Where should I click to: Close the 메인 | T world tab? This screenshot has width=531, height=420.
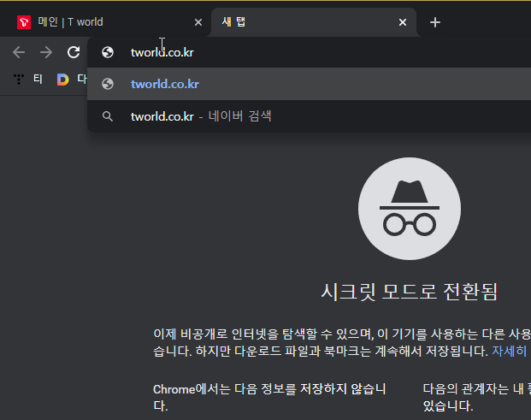[x=198, y=22]
